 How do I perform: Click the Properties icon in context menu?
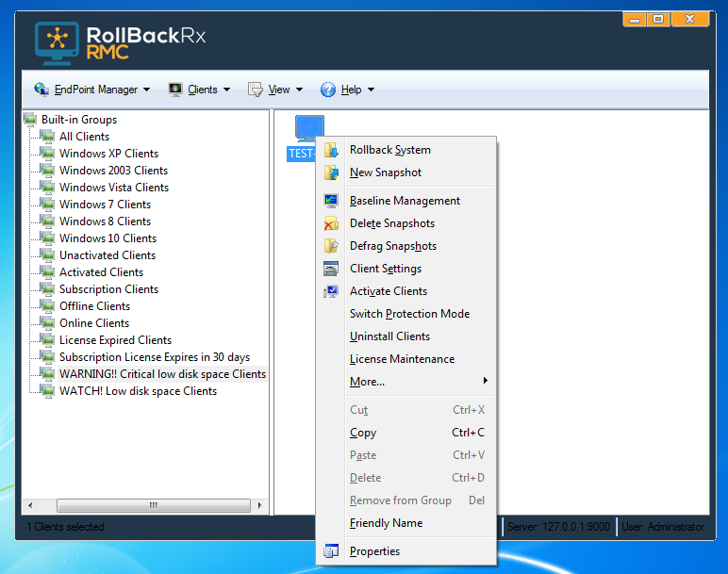click(331, 551)
